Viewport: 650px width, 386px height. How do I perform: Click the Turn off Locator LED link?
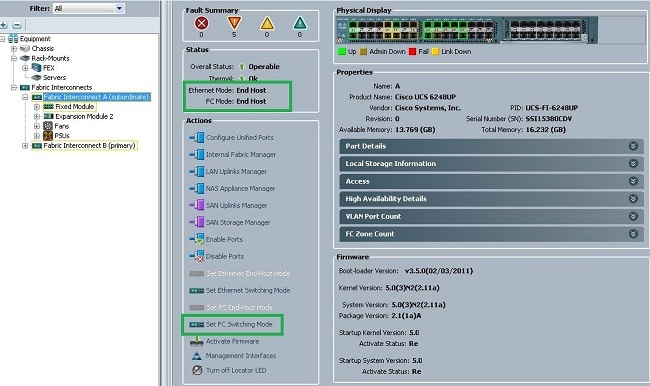236,370
